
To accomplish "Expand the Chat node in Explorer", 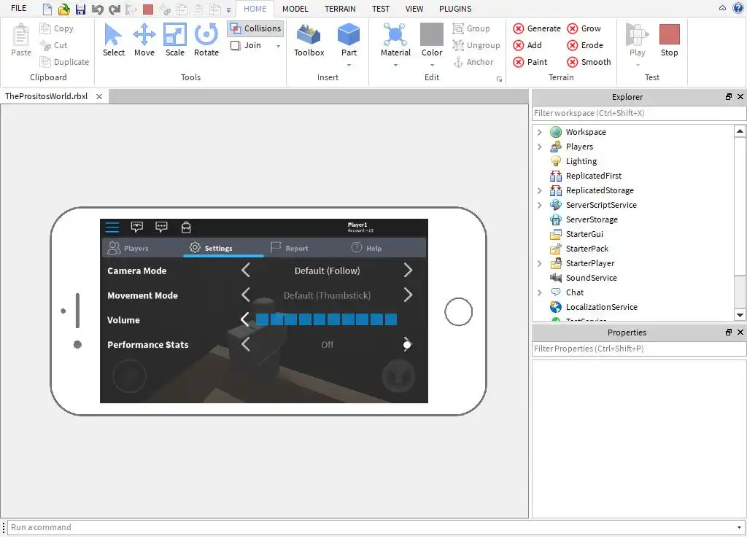I will coord(539,292).
